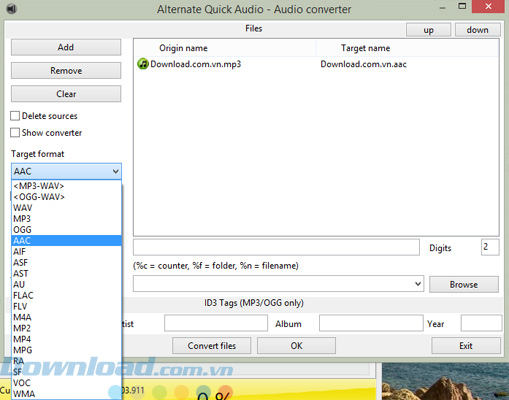
Task: Select the green music note file icon
Action: point(143,64)
